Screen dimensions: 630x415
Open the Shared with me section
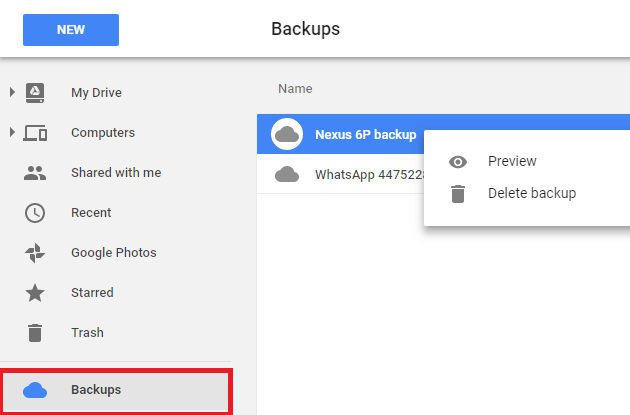[116, 172]
